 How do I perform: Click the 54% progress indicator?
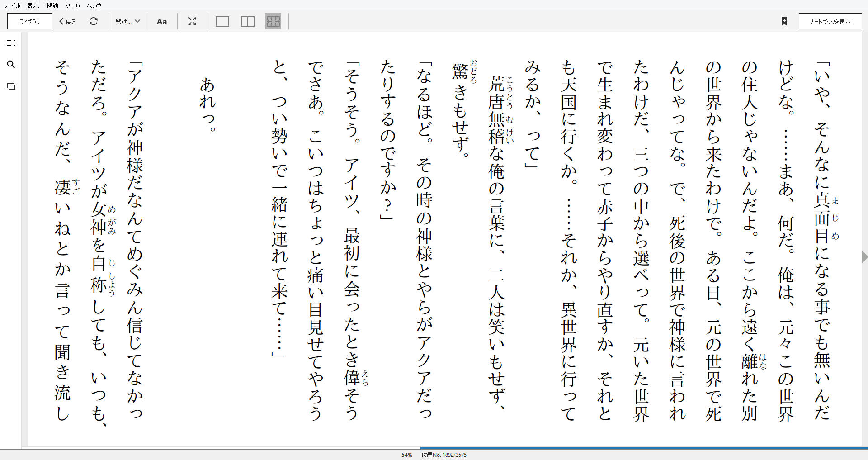point(407,455)
